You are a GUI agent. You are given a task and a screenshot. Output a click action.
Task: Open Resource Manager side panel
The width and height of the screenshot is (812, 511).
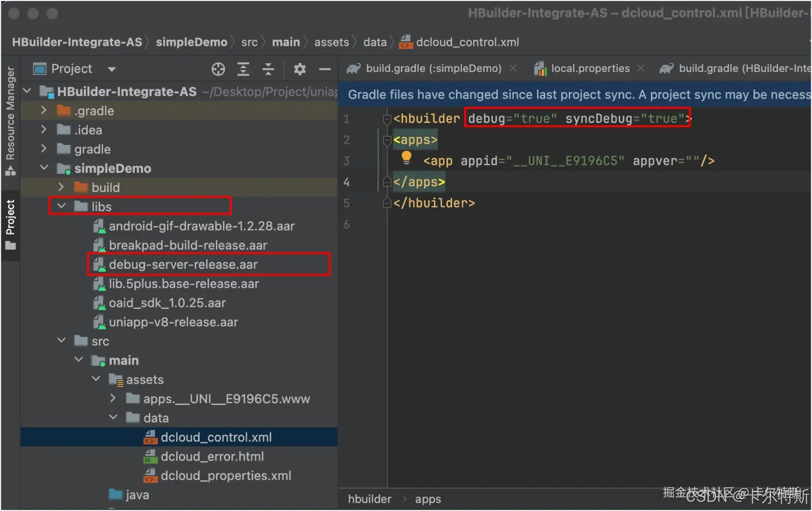click(10, 121)
